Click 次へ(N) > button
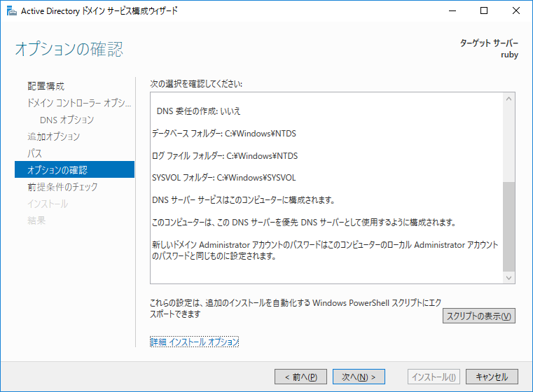This screenshot has height=392, width=533. tap(359, 377)
